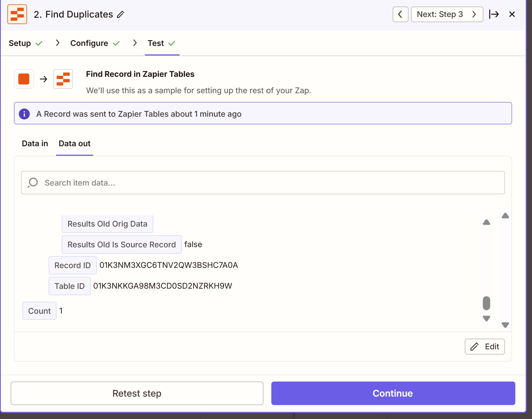The image size is (532, 419).
Task: Click the orange trigger app square icon
Action: pyautogui.click(x=24, y=79)
